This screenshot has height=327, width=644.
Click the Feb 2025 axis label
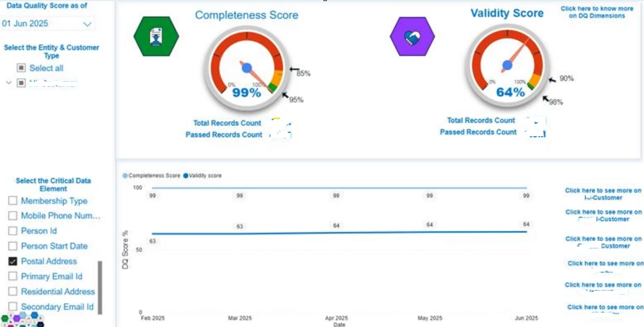[152, 318]
